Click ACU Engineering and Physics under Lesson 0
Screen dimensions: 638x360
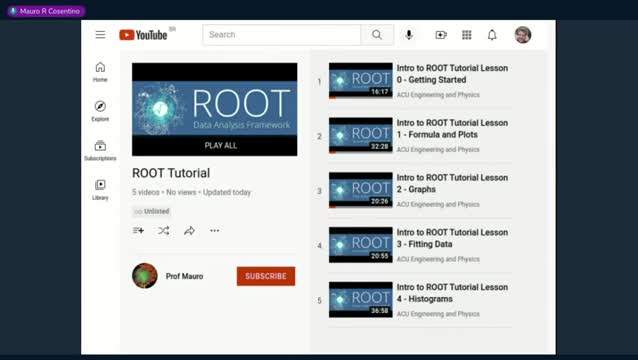pyautogui.click(x=438, y=95)
